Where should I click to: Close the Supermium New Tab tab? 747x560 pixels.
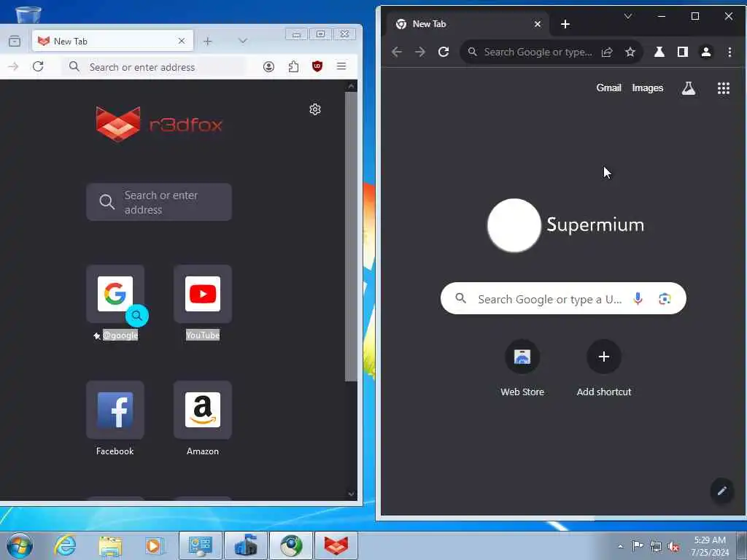[538, 24]
